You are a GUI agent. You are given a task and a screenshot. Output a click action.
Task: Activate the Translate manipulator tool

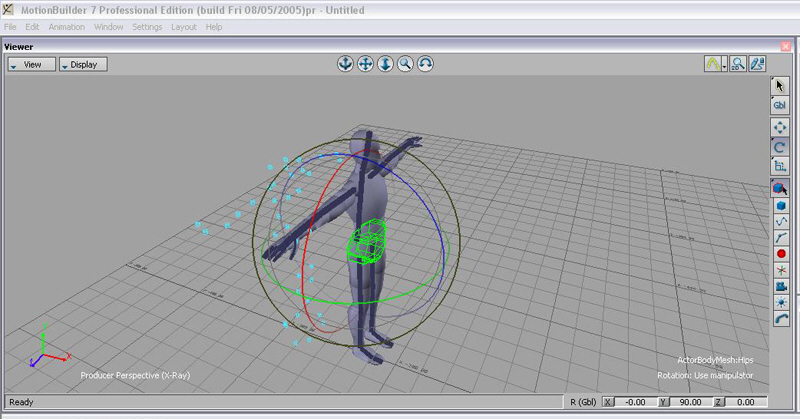(x=781, y=127)
